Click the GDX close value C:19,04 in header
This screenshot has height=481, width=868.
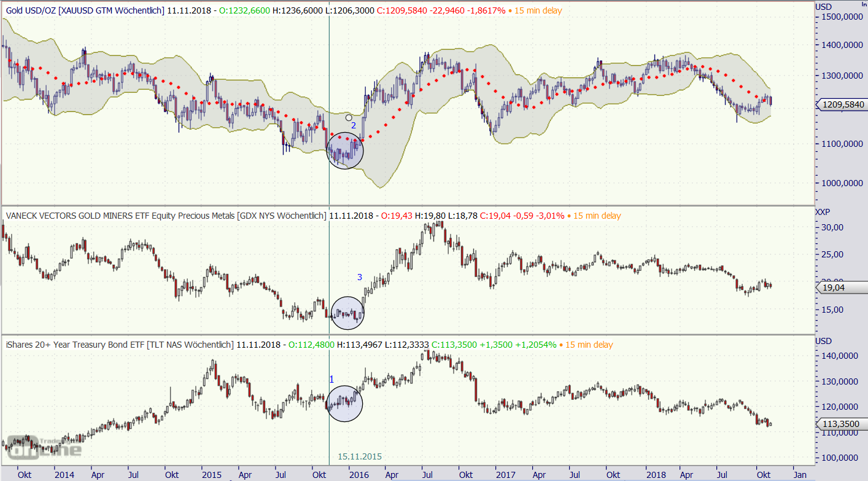(494, 216)
